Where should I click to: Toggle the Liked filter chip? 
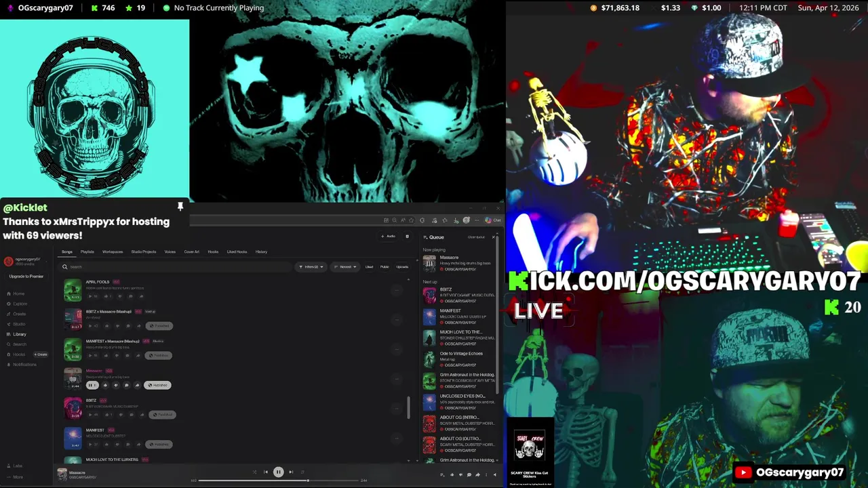pos(369,266)
